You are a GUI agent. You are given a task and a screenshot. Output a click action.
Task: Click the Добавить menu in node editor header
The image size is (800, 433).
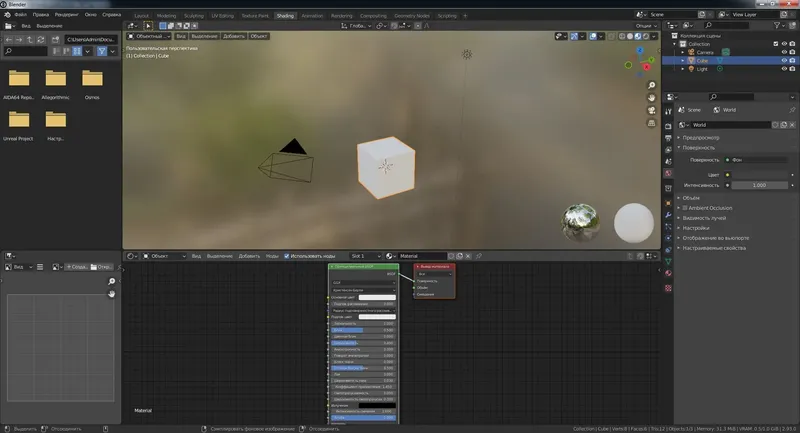click(x=249, y=256)
